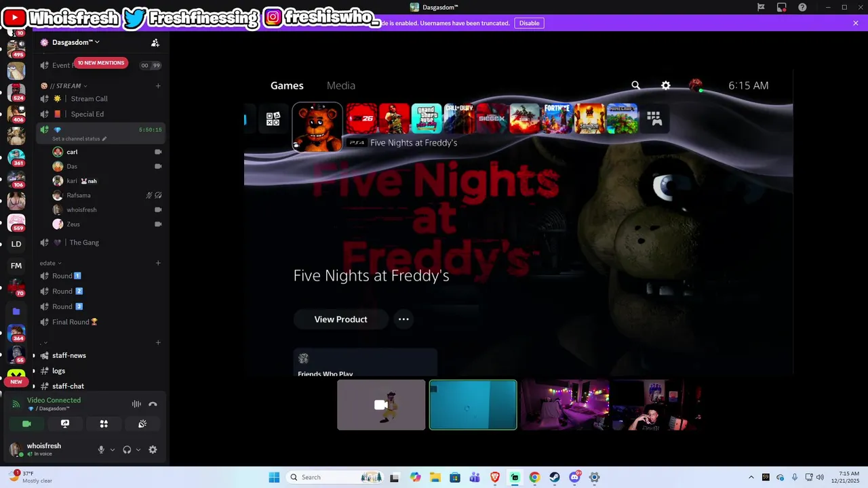
Task: Open the activities launcher icon
Action: (104, 424)
